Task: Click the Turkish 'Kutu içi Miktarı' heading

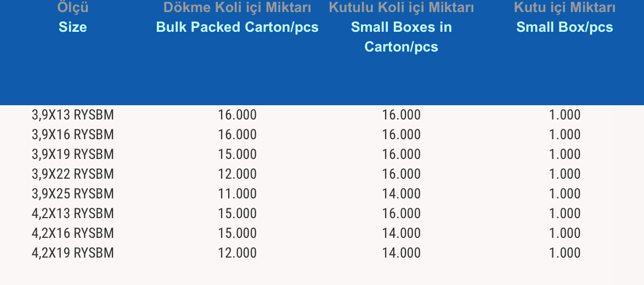Action: pyautogui.click(x=564, y=8)
